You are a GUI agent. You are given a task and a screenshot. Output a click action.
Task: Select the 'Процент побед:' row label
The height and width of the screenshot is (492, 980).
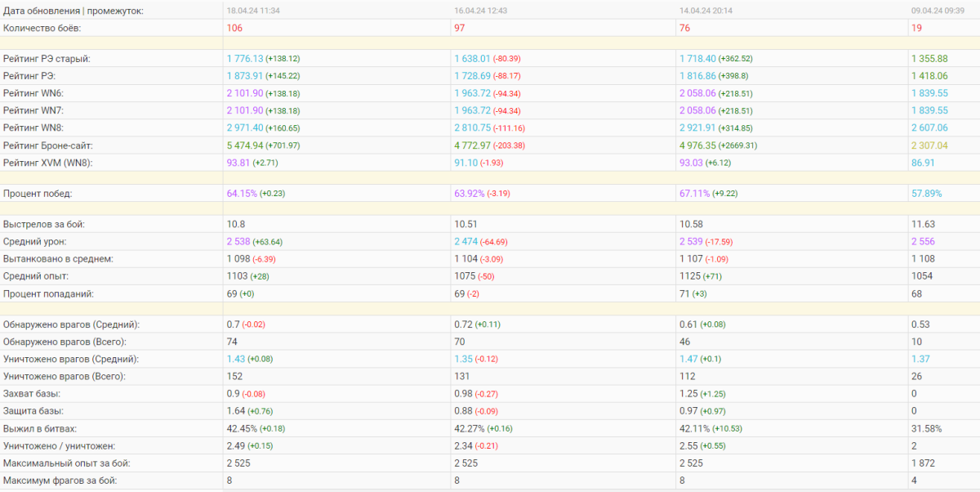pos(38,194)
